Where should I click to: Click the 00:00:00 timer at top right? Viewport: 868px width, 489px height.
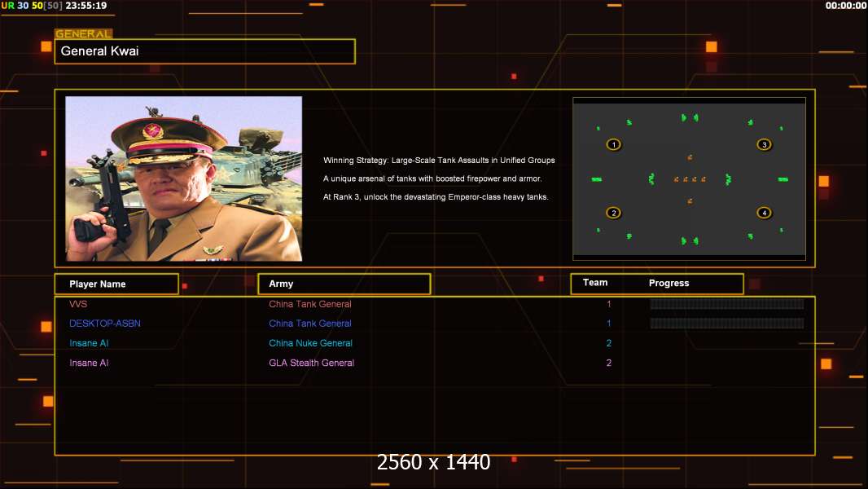pyautogui.click(x=846, y=6)
